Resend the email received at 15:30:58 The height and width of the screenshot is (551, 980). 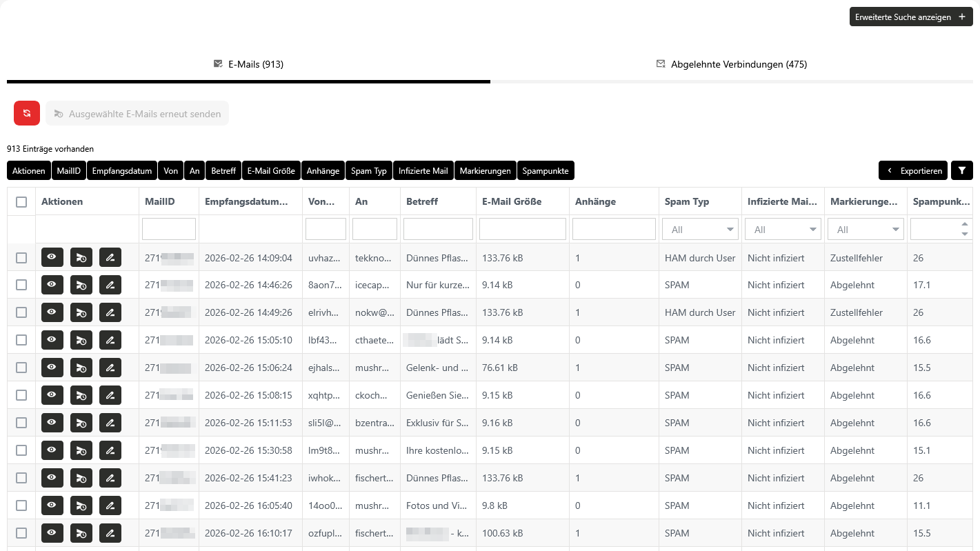pyautogui.click(x=81, y=450)
